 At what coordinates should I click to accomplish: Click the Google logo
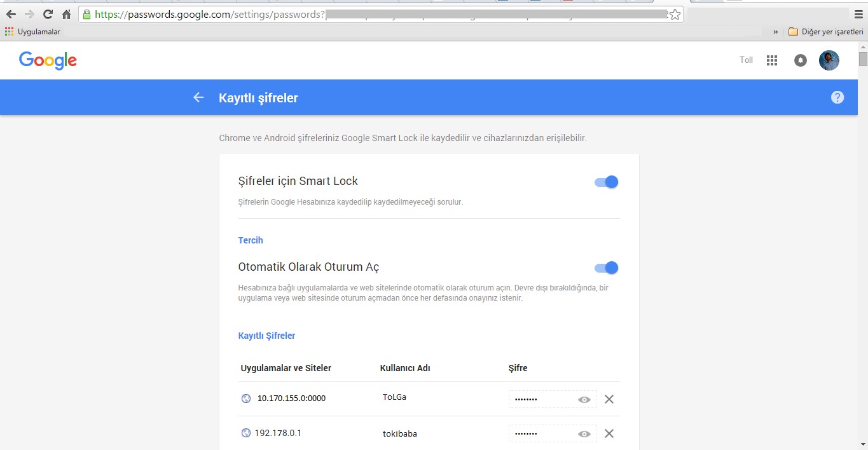click(x=48, y=60)
